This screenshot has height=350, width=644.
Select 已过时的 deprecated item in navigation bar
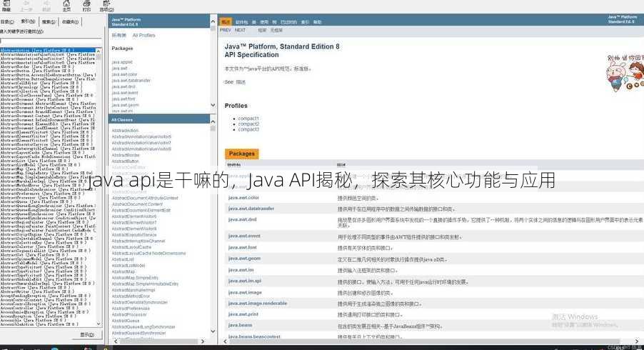[x=288, y=22]
